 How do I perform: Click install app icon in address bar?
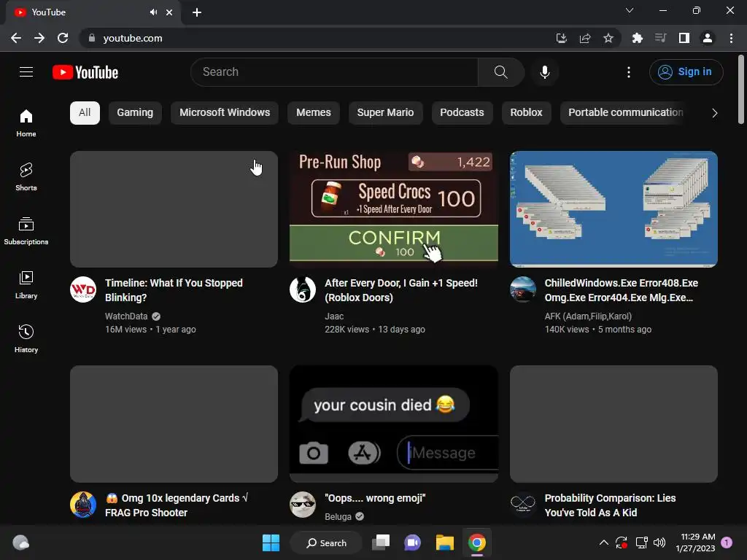pyautogui.click(x=561, y=38)
